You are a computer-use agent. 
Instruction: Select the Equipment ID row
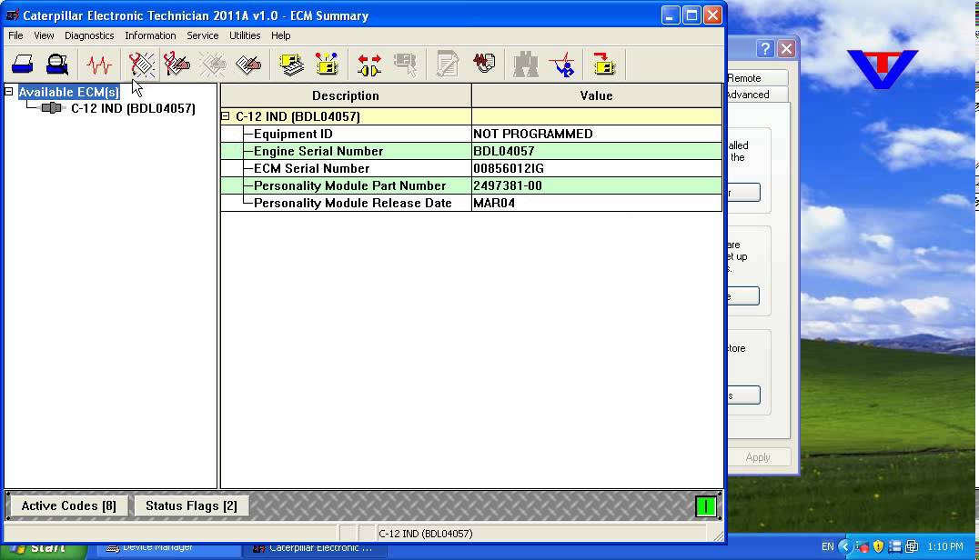[x=471, y=134]
